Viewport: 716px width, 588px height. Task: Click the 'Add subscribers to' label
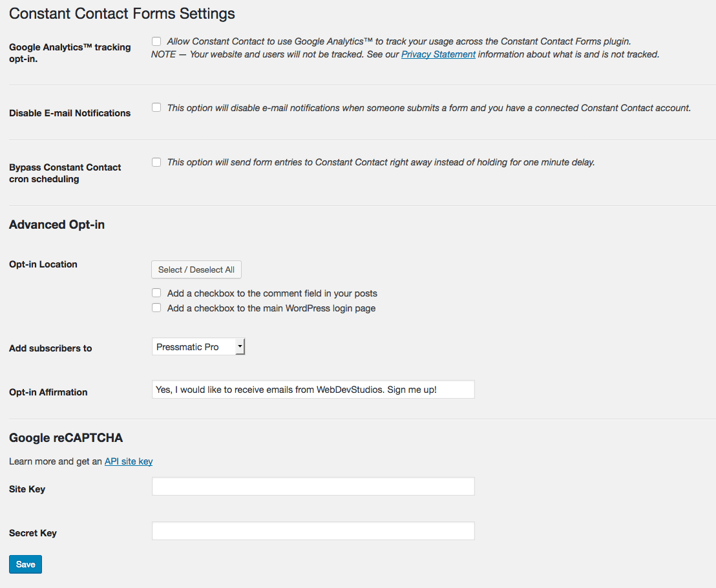pos(50,348)
